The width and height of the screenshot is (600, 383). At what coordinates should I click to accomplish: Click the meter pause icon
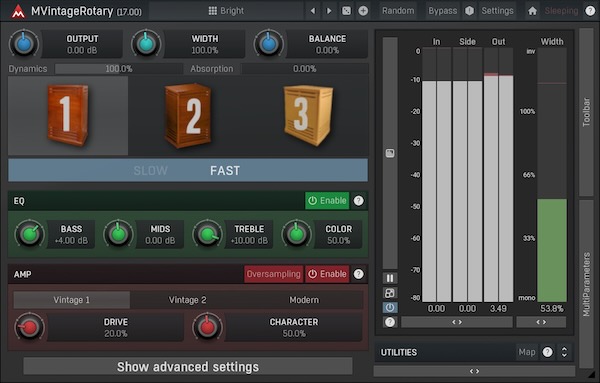[390, 278]
